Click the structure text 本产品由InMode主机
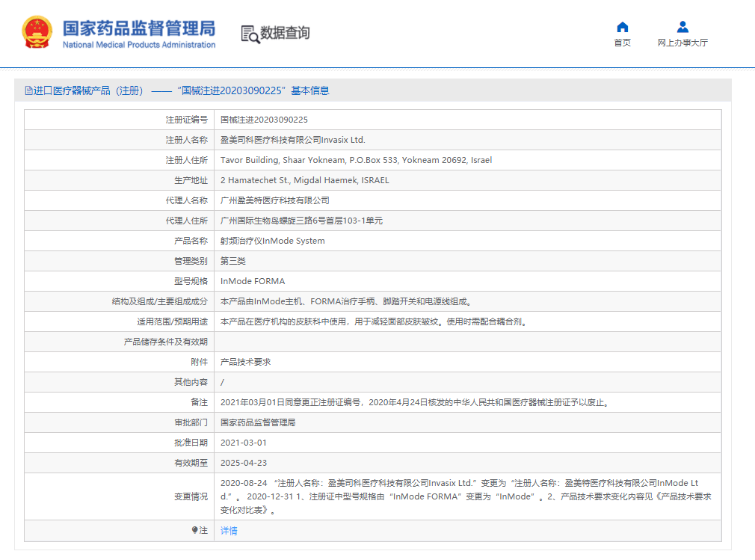The image size is (755, 560). [x=347, y=301]
